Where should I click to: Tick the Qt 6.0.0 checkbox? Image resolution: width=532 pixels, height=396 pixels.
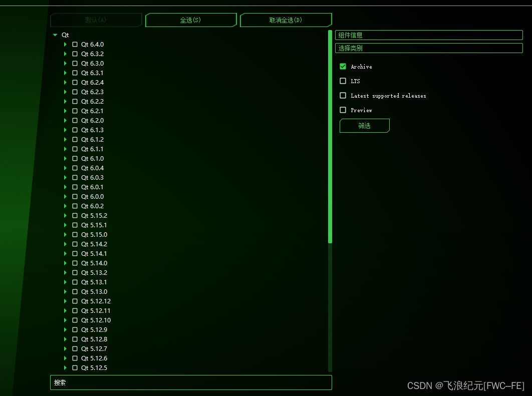tap(75, 197)
